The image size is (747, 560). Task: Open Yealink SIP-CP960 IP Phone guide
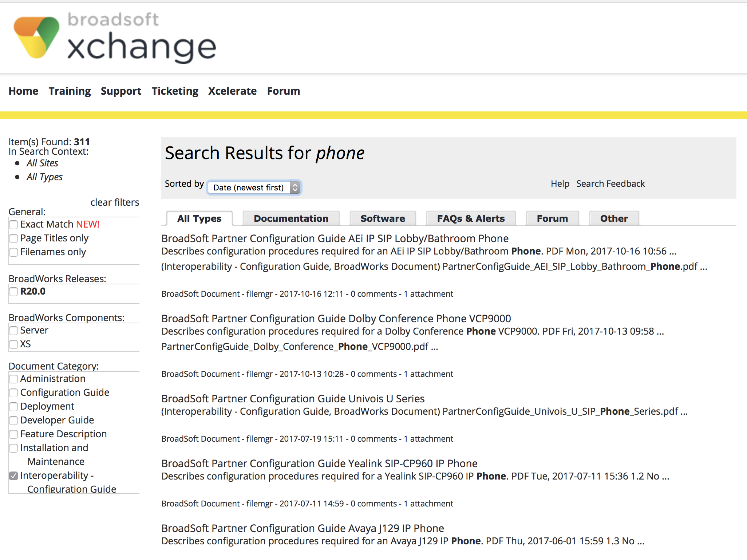click(x=319, y=464)
